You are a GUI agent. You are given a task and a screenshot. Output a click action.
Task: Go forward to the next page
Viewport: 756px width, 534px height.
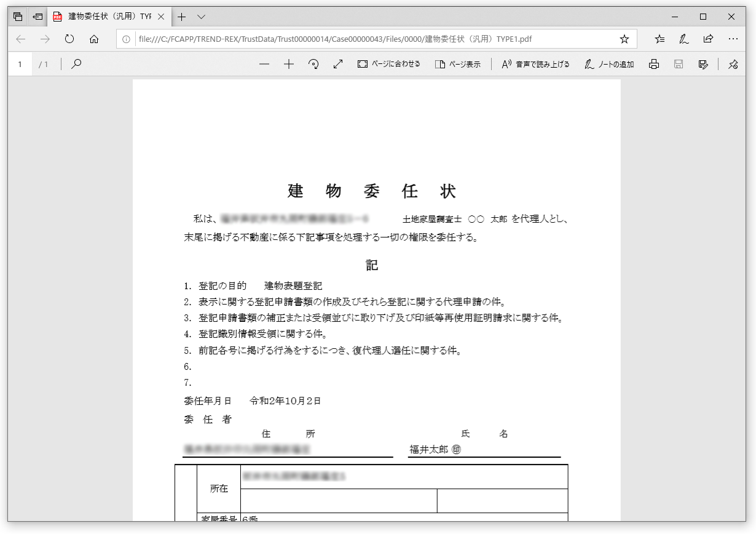pos(45,39)
